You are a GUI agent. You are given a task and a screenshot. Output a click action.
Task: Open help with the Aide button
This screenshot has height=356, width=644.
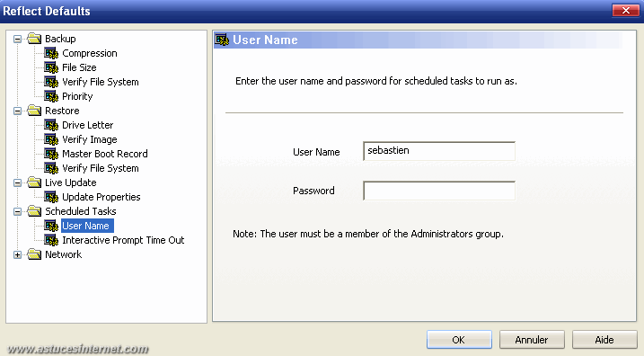pos(604,340)
